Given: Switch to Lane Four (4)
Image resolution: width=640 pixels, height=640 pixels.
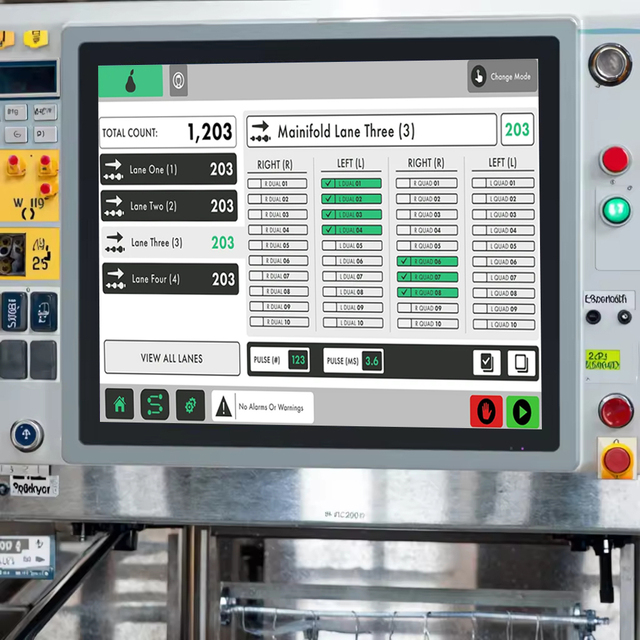Looking at the screenshot, I should click(x=170, y=279).
